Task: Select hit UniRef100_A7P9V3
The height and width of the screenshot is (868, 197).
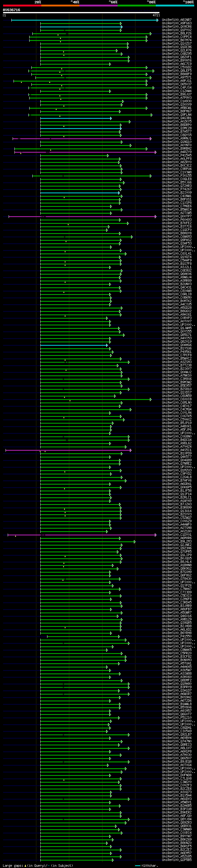Action: tap(177, 98)
